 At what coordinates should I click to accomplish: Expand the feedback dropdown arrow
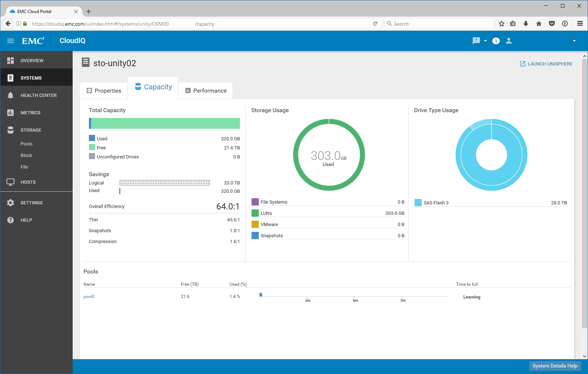[485, 41]
